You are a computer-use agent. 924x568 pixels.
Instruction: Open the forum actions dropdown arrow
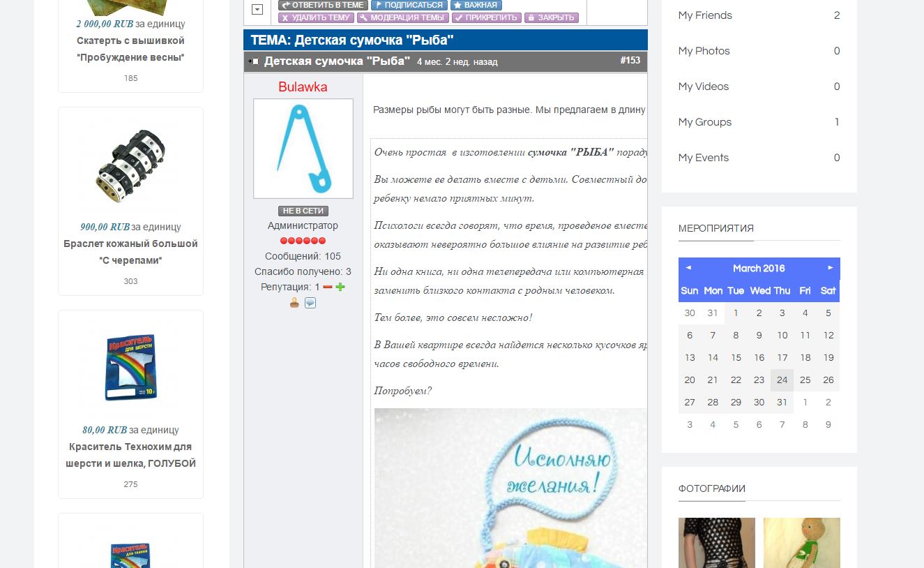point(257,9)
